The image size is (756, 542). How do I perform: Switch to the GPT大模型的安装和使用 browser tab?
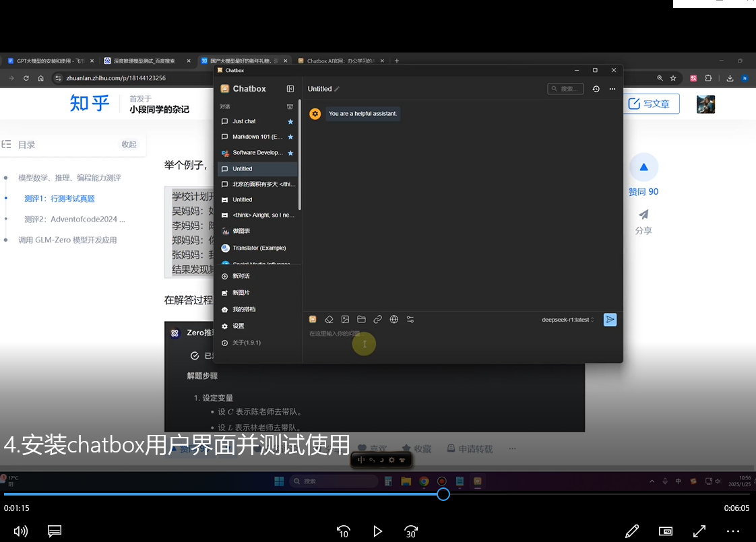(x=51, y=61)
